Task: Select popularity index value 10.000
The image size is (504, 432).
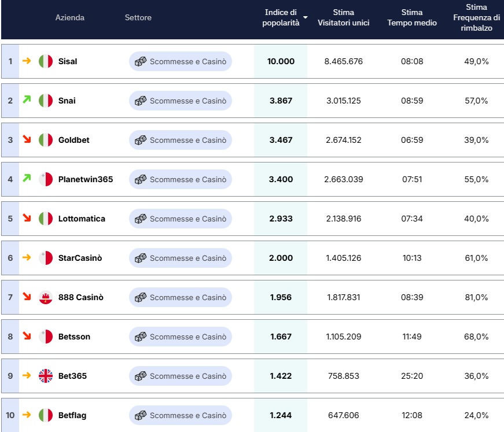Action: point(281,61)
